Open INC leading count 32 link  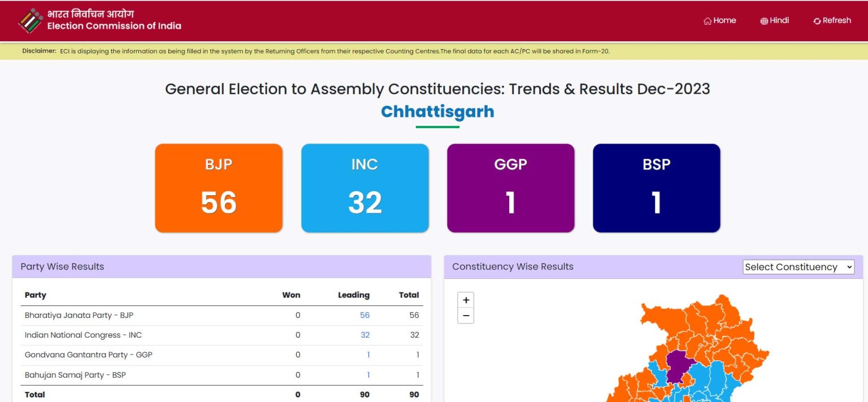coord(365,335)
